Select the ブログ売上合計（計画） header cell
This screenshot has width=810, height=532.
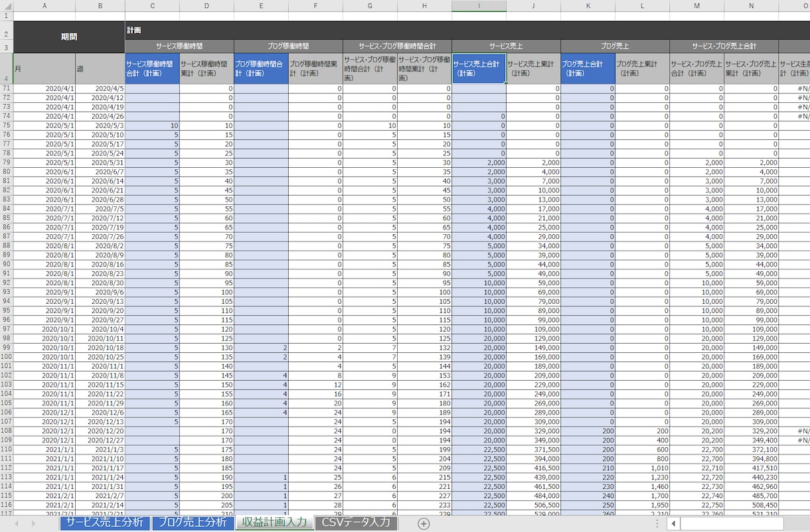click(x=588, y=68)
